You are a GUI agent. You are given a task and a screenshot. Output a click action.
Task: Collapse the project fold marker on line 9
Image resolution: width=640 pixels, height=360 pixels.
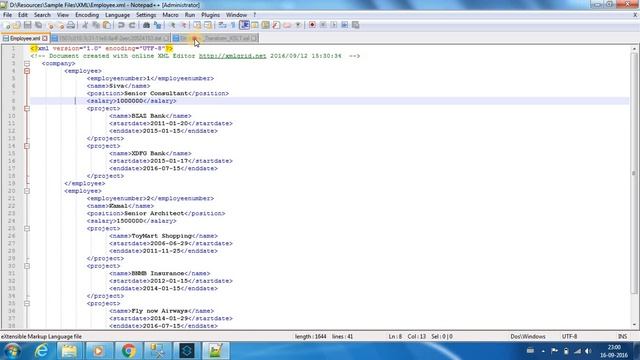[x=27, y=109]
